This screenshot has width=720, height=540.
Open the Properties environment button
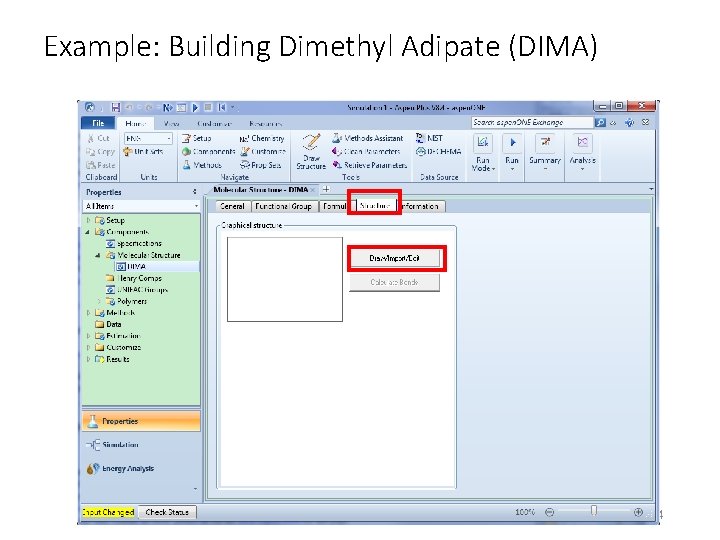pos(141,421)
